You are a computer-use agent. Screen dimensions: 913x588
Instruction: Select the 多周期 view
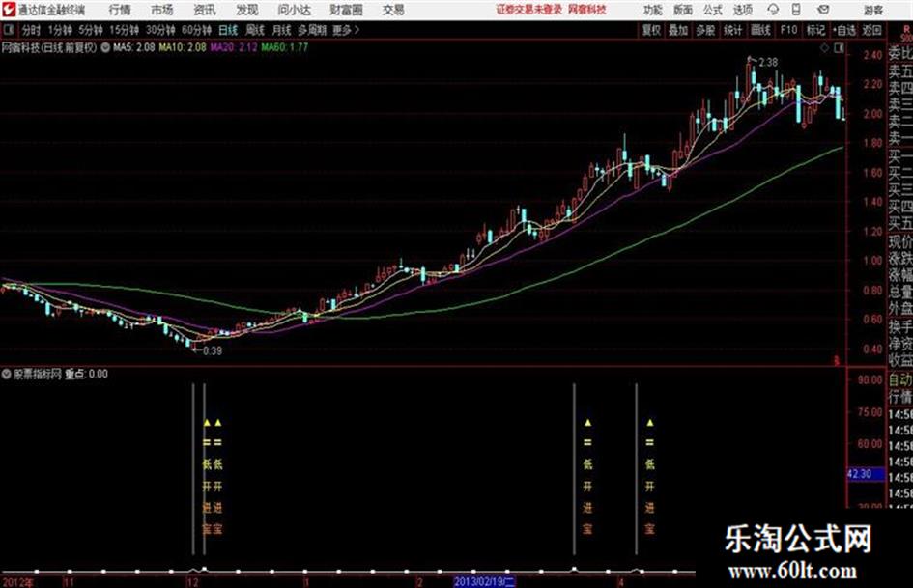pos(312,30)
